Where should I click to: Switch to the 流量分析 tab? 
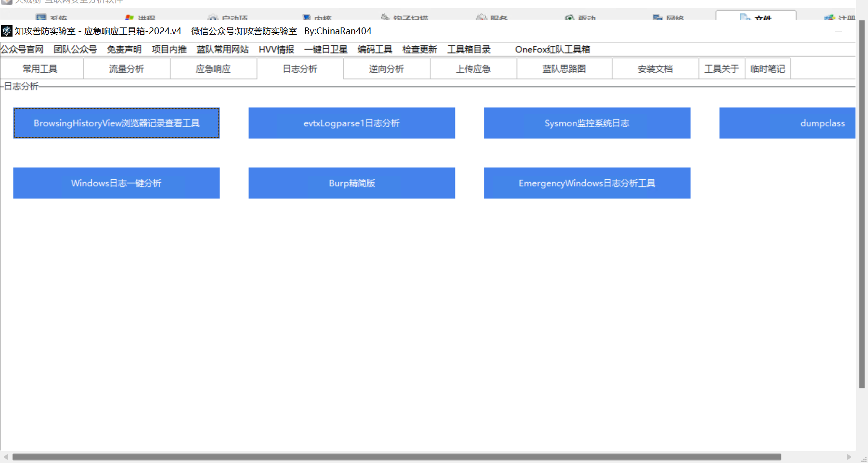(x=127, y=69)
